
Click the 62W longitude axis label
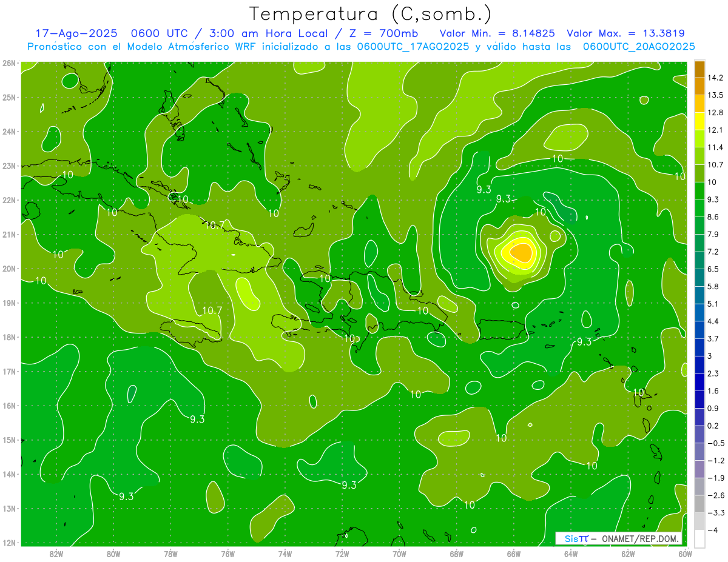(628, 554)
